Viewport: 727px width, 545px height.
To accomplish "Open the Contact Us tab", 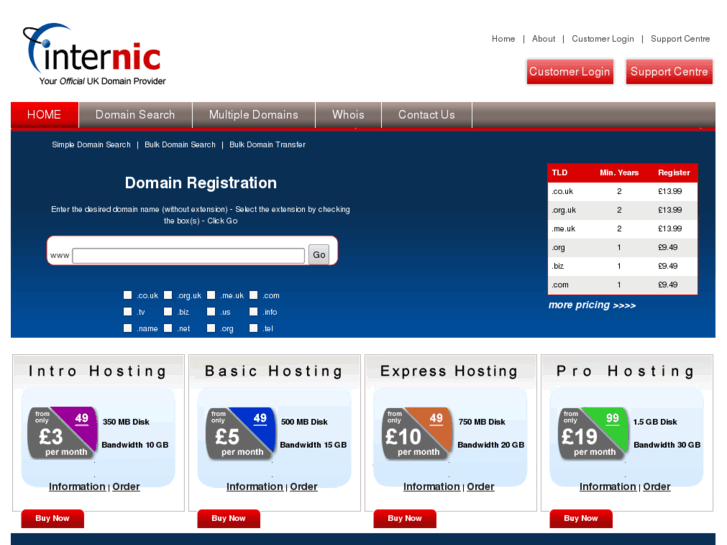I will (427, 115).
